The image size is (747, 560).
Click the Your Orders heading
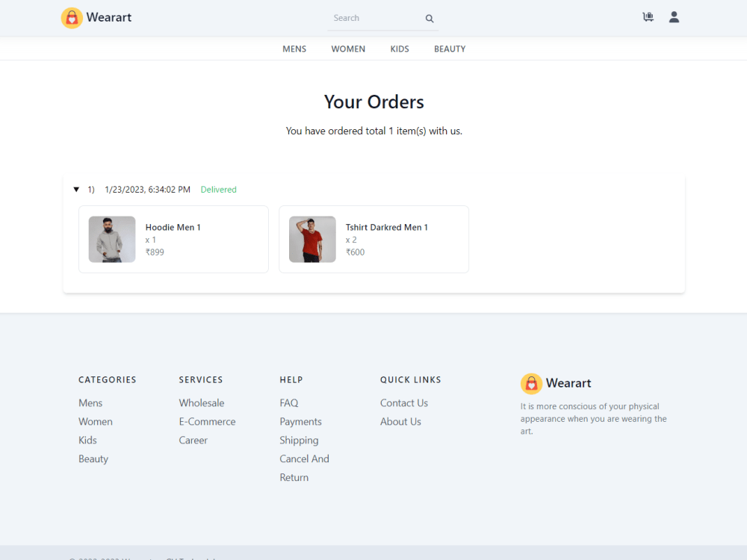tap(374, 102)
